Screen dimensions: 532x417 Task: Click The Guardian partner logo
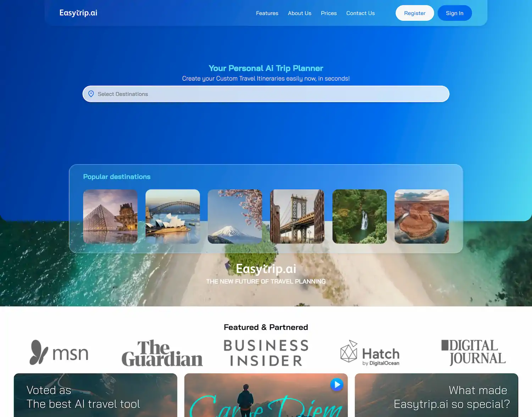pos(162,353)
